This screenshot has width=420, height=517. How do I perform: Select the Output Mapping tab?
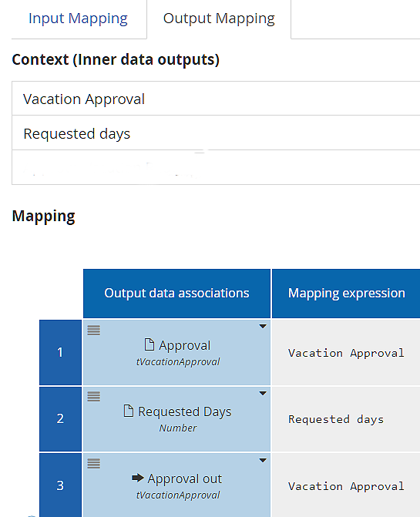(x=219, y=18)
